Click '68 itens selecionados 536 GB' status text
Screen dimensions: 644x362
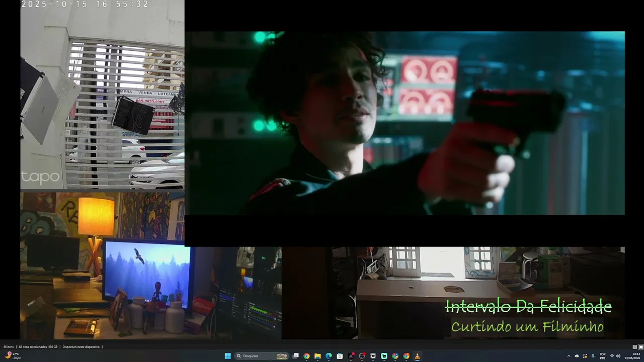click(x=38, y=347)
